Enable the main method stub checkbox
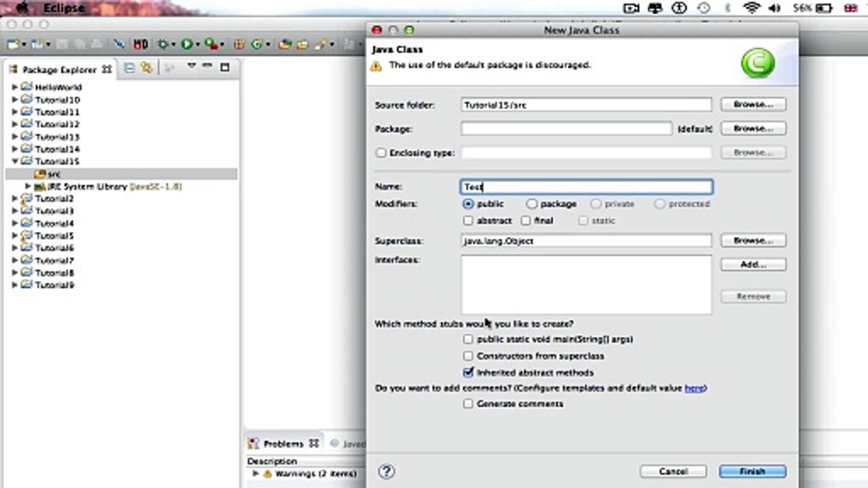This screenshot has width=868, height=488. (468, 339)
